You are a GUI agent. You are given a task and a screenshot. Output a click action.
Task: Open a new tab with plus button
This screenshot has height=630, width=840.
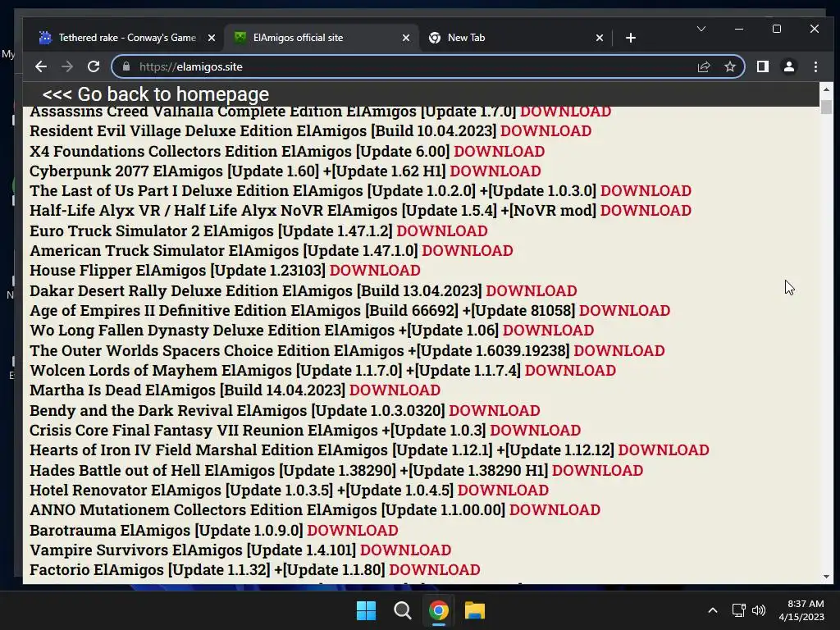631,38
